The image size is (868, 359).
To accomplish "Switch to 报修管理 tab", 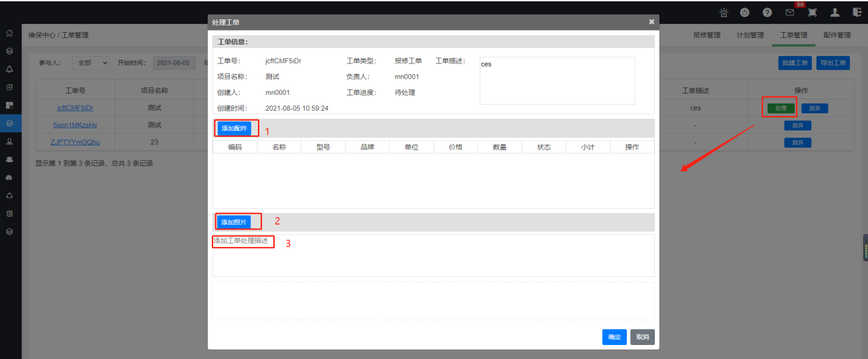I will pos(706,35).
